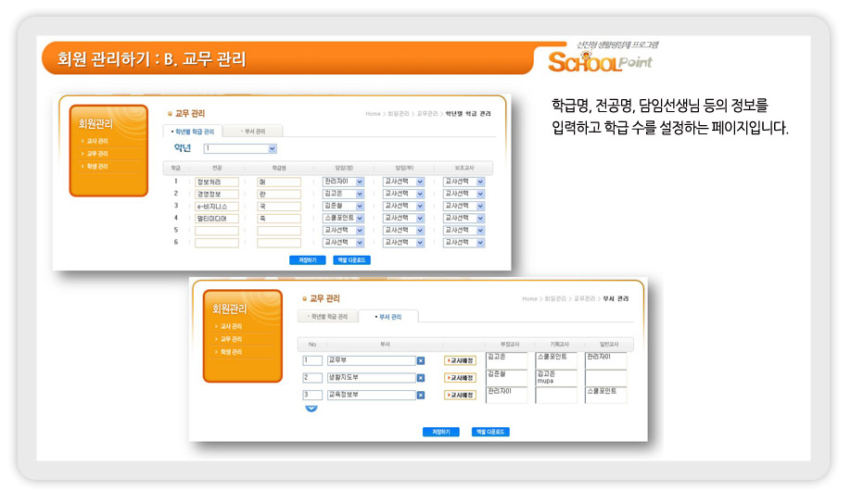Delete the 교무부 department row
Viewport: 851px width, 504px height.
420,360
